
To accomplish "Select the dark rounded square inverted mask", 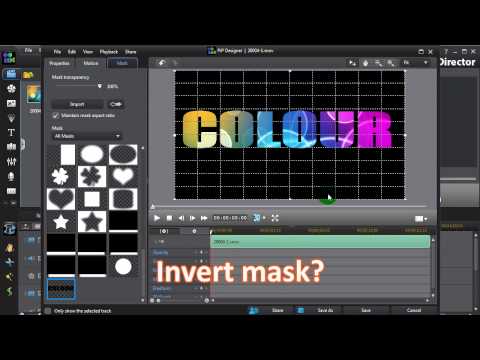I will coord(123,199).
